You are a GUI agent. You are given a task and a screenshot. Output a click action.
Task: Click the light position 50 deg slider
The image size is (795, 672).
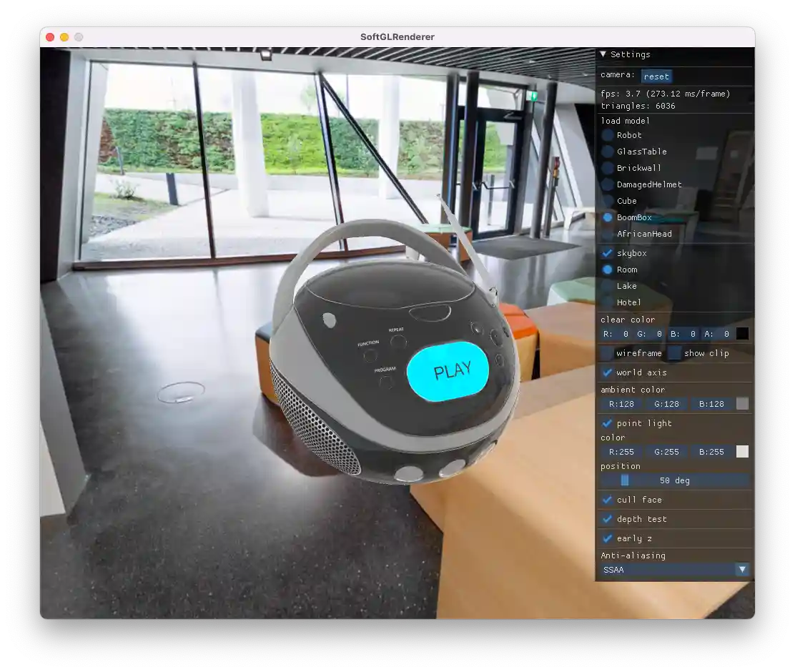675,480
